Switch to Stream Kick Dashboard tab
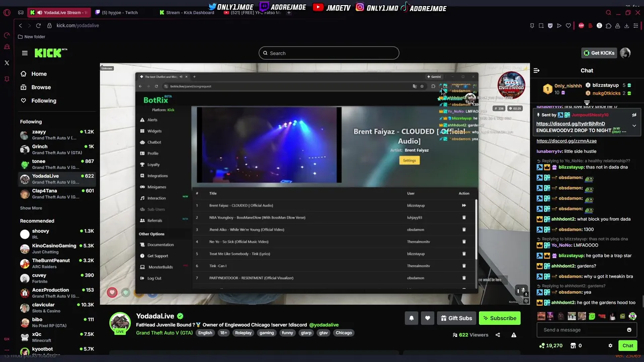This screenshot has height=362, width=644. pyautogui.click(x=186, y=13)
